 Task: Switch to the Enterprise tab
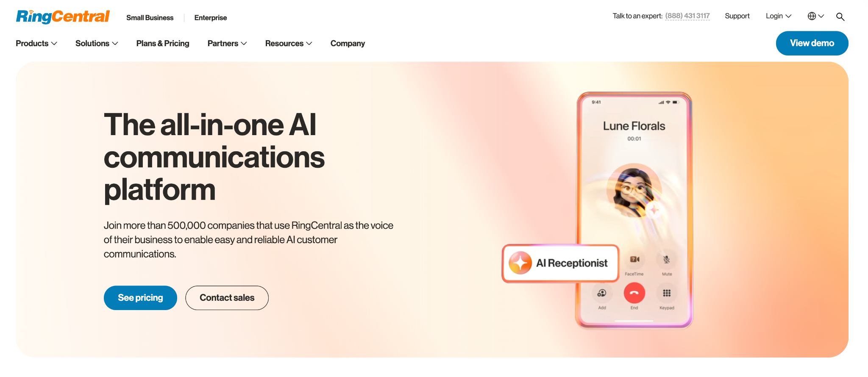click(211, 18)
